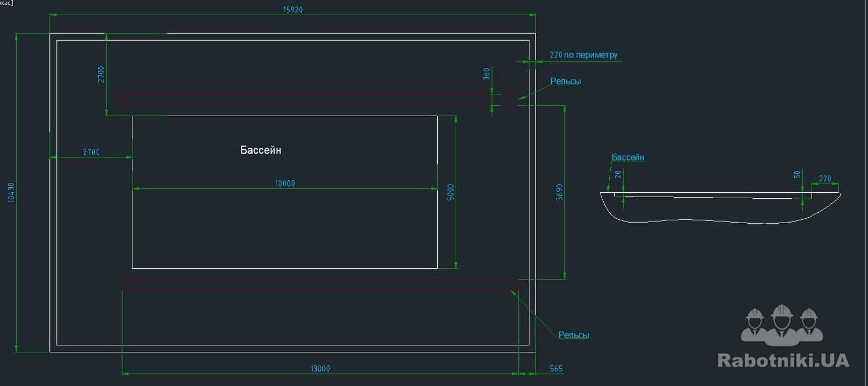Pick the 13000 rail length dimension
Image resolution: width=868 pixels, height=386 pixels.
click(x=320, y=369)
